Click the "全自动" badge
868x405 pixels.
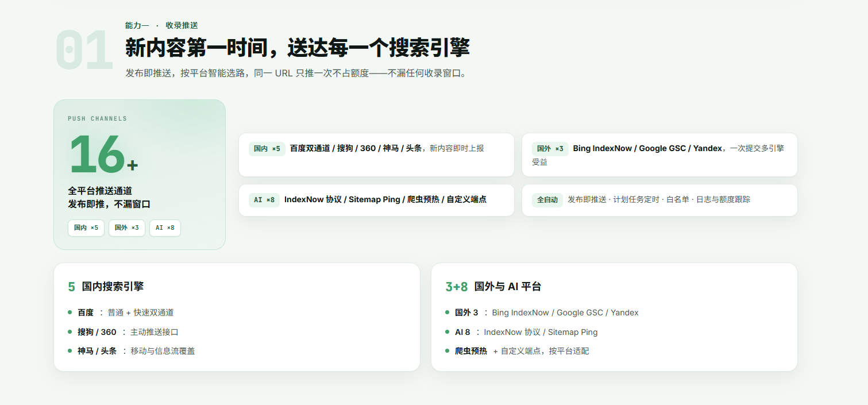[x=547, y=200]
